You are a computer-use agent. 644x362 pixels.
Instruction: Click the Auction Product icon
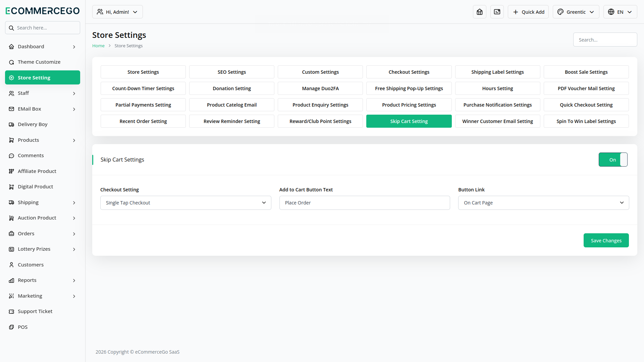[x=11, y=218]
